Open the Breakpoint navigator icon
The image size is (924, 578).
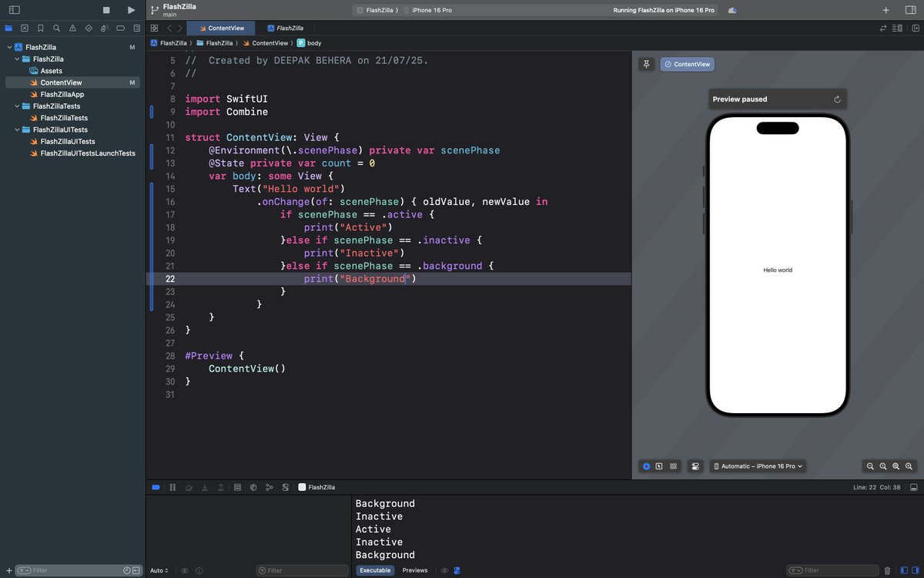[120, 28]
